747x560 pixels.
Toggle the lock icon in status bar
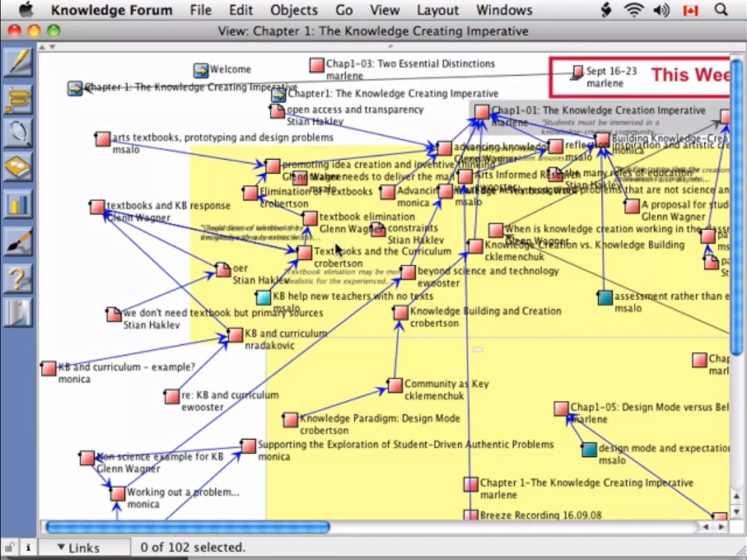pyautogui.click(x=10, y=547)
